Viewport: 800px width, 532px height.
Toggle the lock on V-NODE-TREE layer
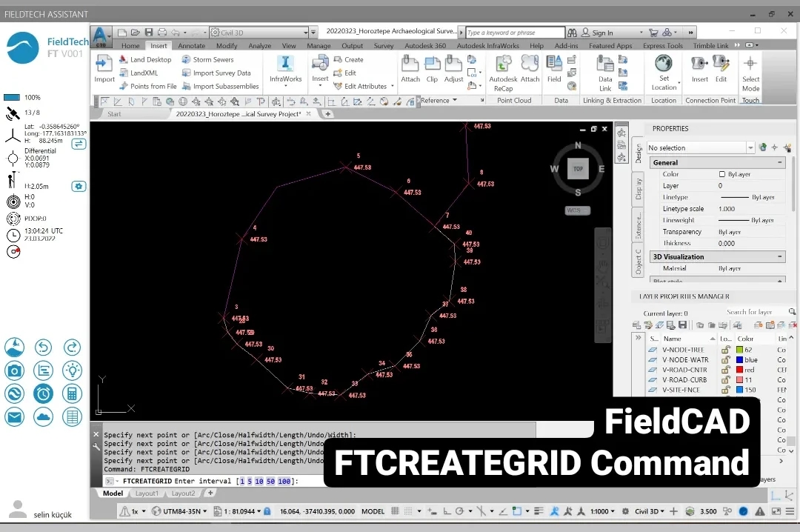[726, 350]
